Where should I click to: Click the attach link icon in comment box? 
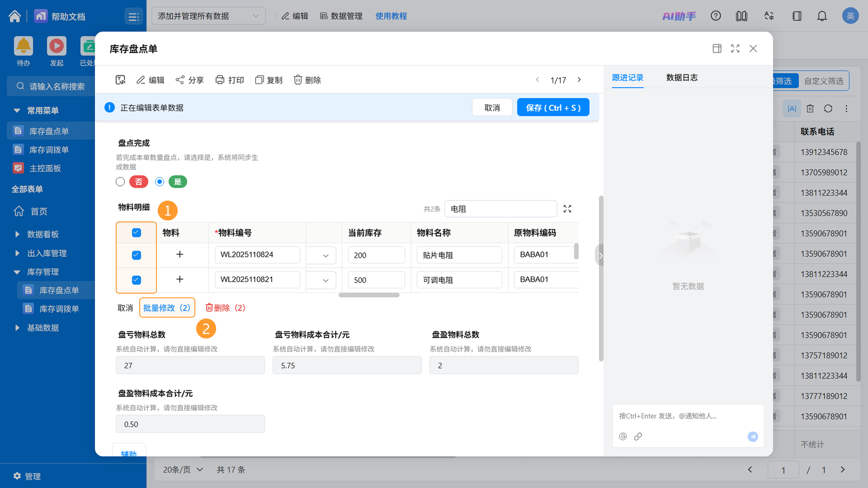coord(638,436)
